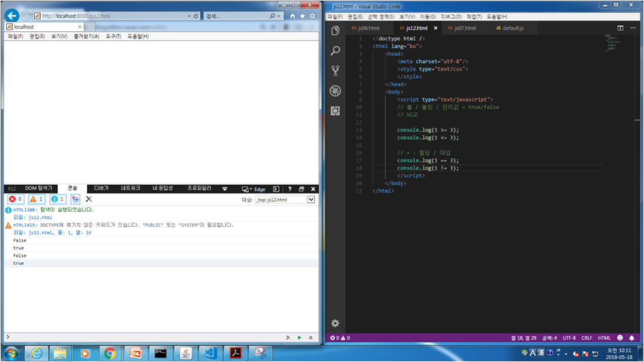Open IE tools gear
The width and height of the screenshot is (644, 362).
point(312,16)
